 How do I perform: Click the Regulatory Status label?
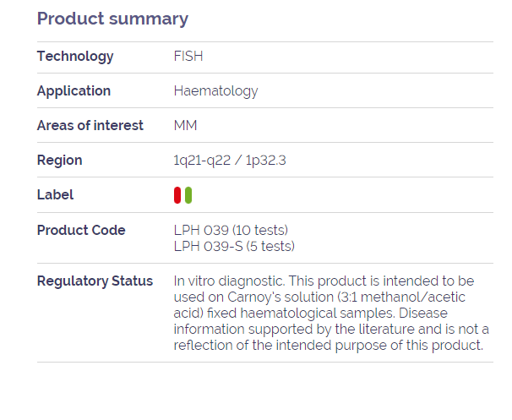pyautogui.click(x=95, y=281)
